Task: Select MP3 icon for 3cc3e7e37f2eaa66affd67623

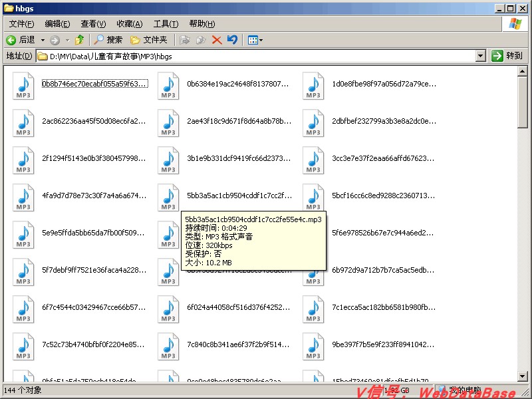Action: (x=313, y=160)
